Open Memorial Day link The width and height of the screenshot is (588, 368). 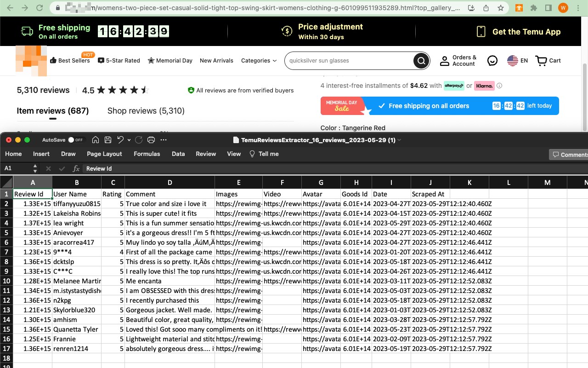170,61
